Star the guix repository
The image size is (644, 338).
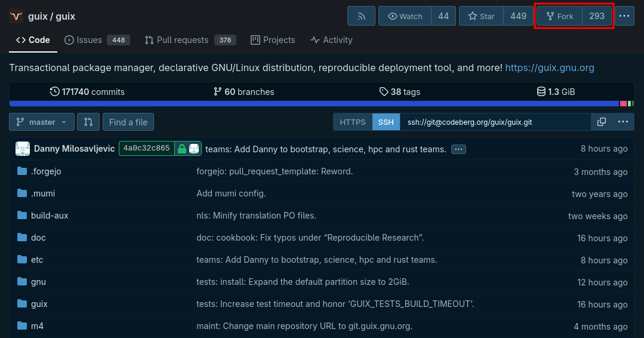click(481, 16)
